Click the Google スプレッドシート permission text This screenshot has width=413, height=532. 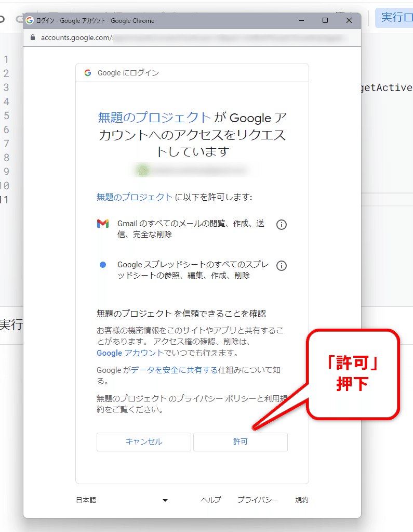point(193,270)
